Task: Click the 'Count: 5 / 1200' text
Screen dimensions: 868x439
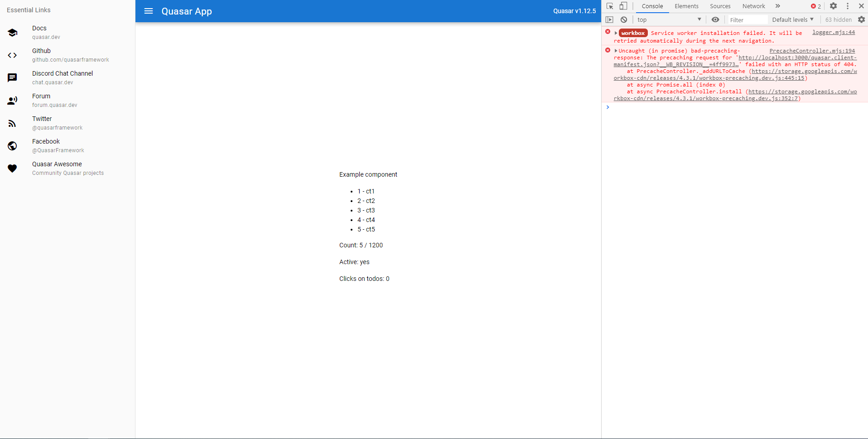Action: (361, 245)
